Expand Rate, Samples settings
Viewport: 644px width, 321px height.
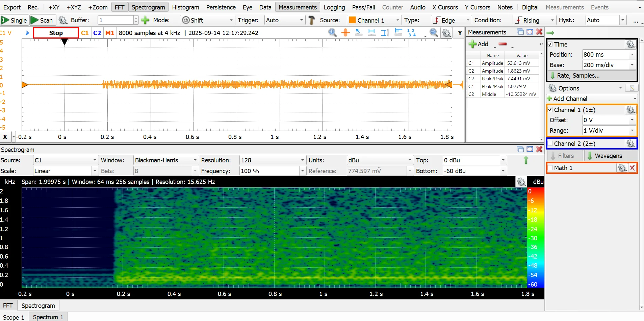[x=592, y=75]
